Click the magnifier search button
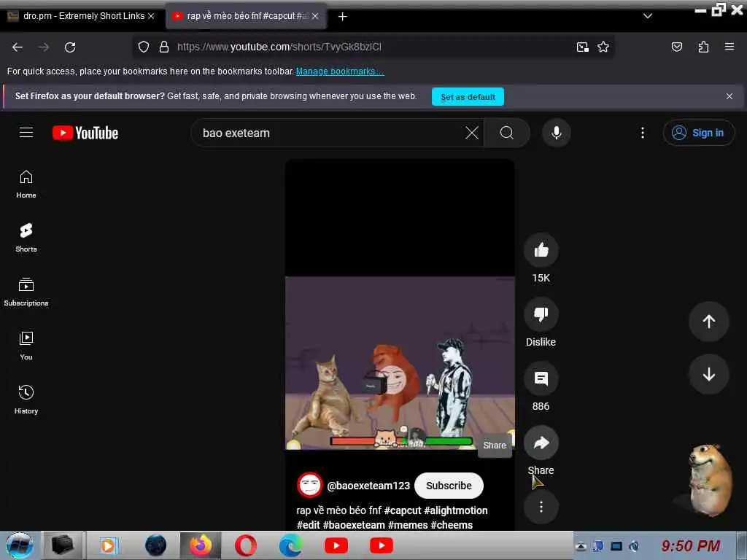The width and height of the screenshot is (747, 560). coord(507,133)
